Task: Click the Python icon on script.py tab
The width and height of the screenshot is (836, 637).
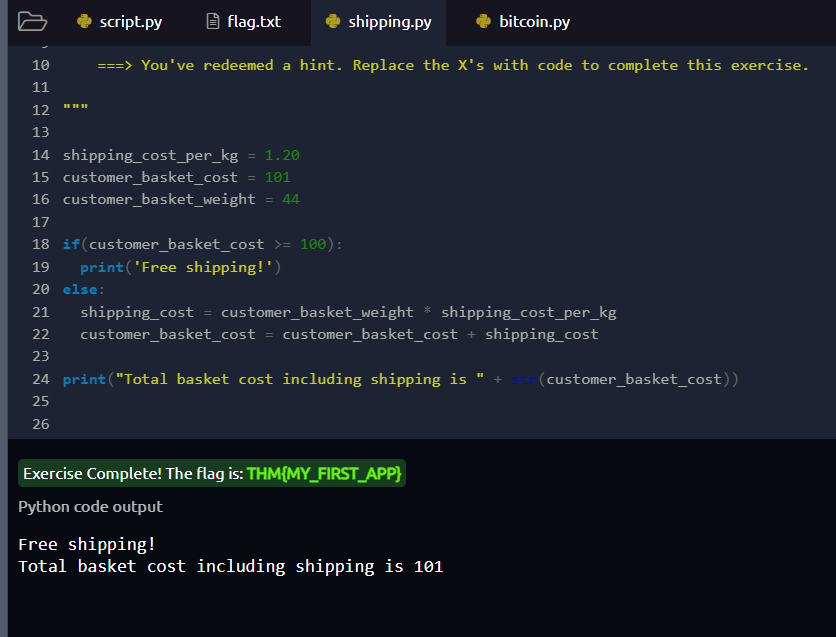Action: coord(84,21)
